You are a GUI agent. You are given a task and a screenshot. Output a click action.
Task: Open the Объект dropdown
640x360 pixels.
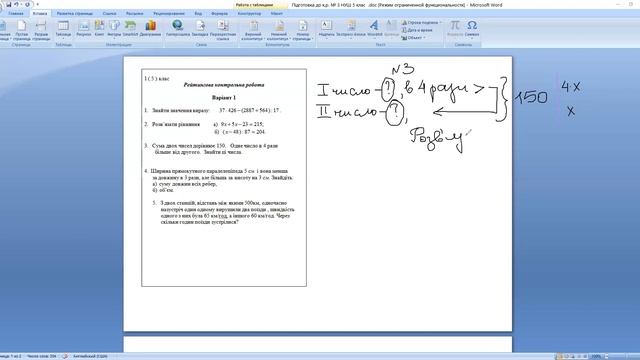413,38
